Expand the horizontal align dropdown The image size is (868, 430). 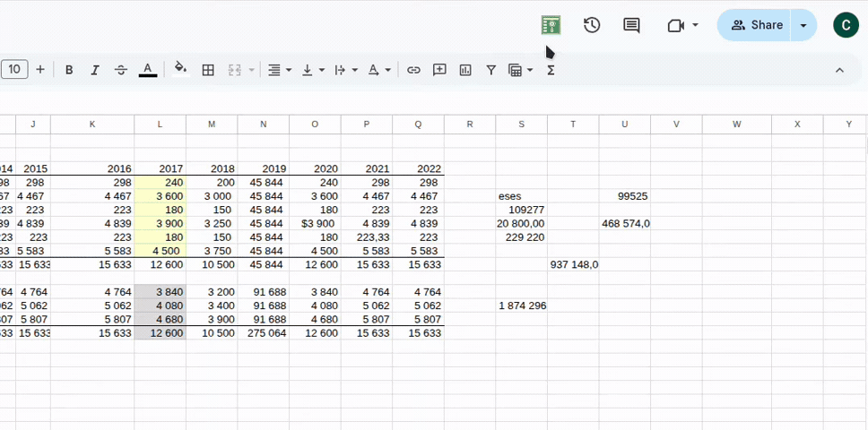[x=280, y=70]
